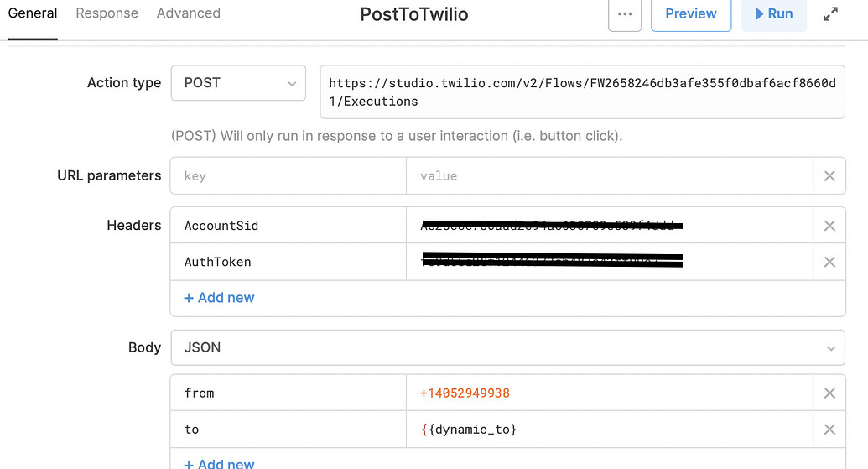
Task: Focus the URL parameters key field
Action: coord(288,176)
